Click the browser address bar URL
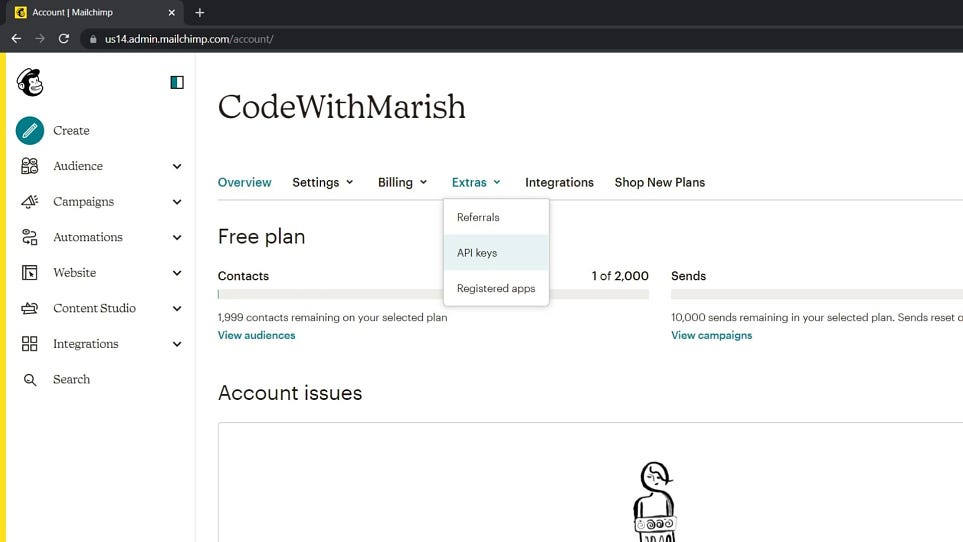The height and width of the screenshot is (542, 963). pos(189,39)
